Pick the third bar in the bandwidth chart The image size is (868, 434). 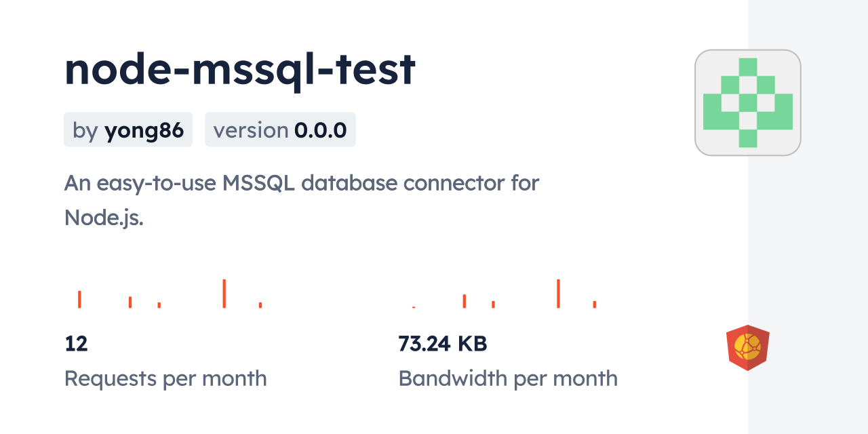pyautogui.click(x=493, y=304)
